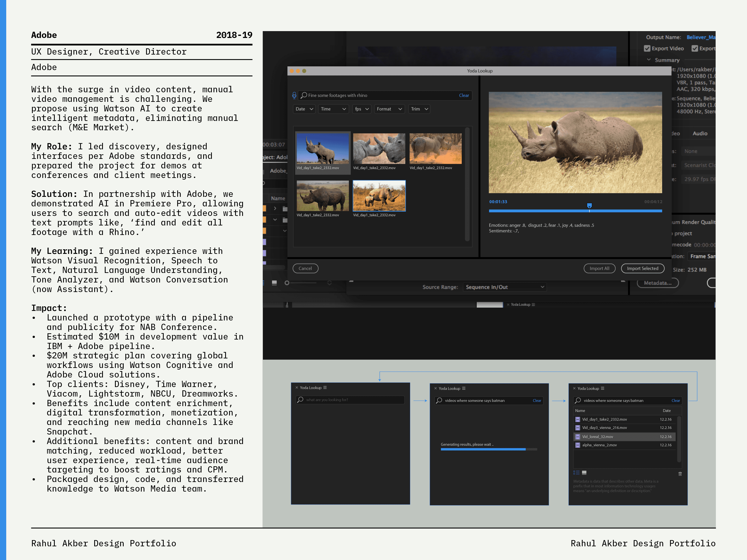Image resolution: width=747 pixels, height=560 pixels.
Task: Click the Import Selected button
Action: (x=642, y=268)
